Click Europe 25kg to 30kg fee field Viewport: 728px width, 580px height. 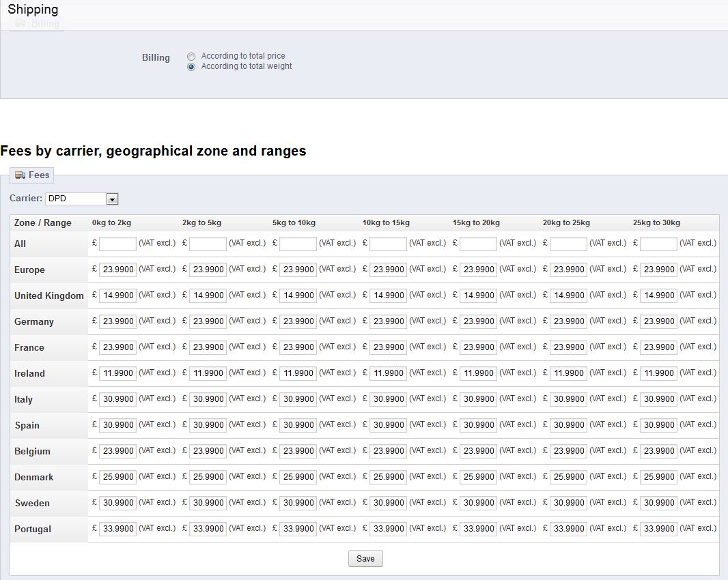point(658,270)
